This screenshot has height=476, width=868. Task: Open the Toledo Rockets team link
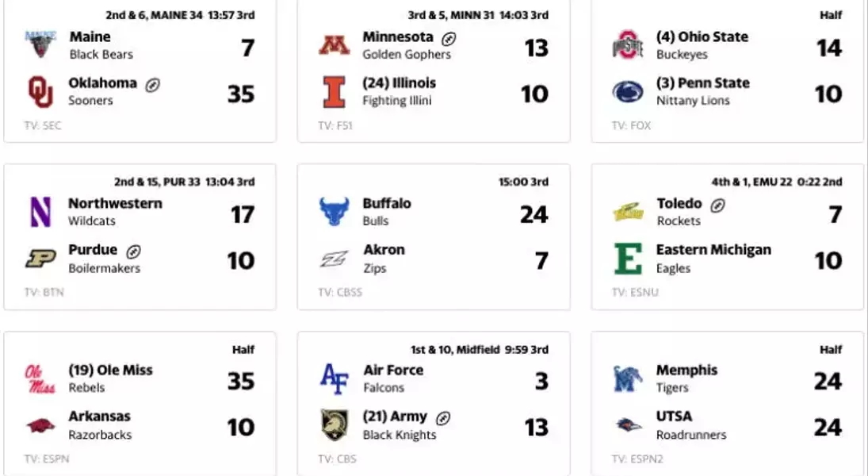tap(679, 212)
